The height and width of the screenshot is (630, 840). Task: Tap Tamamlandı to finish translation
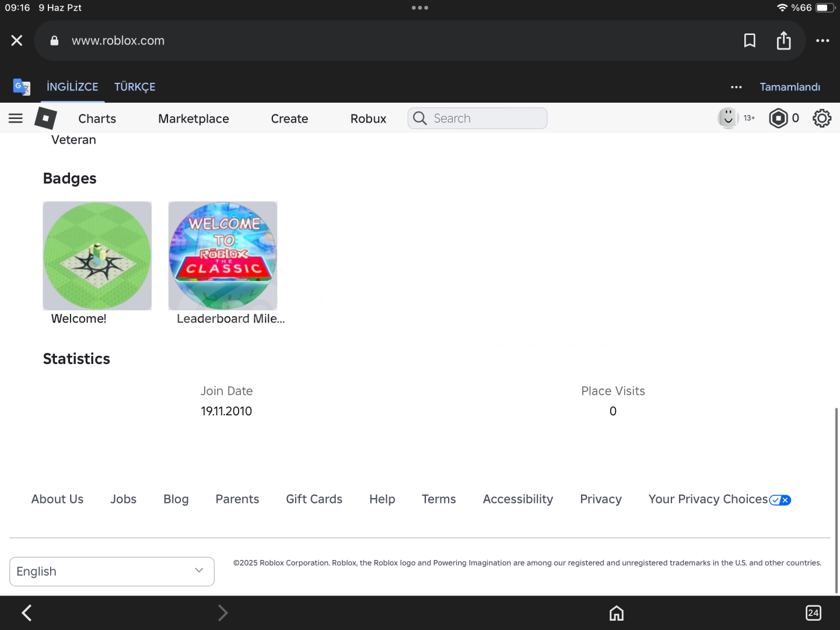tap(790, 87)
